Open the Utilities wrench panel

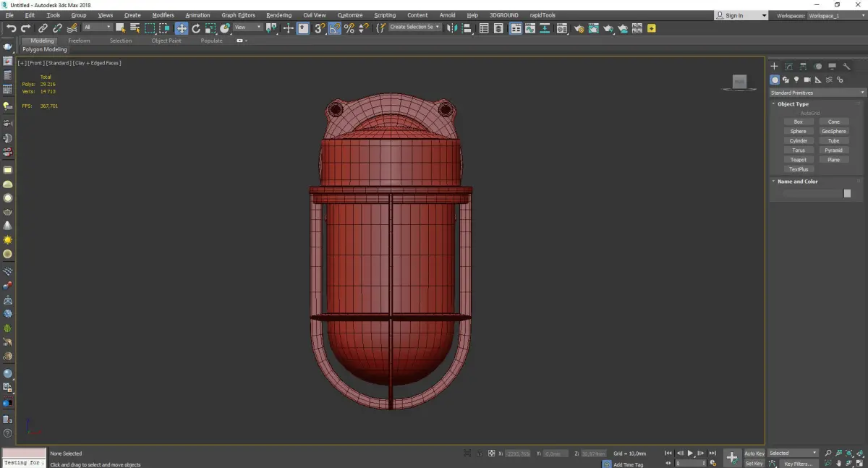pyautogui.click(x=846, y=67)
